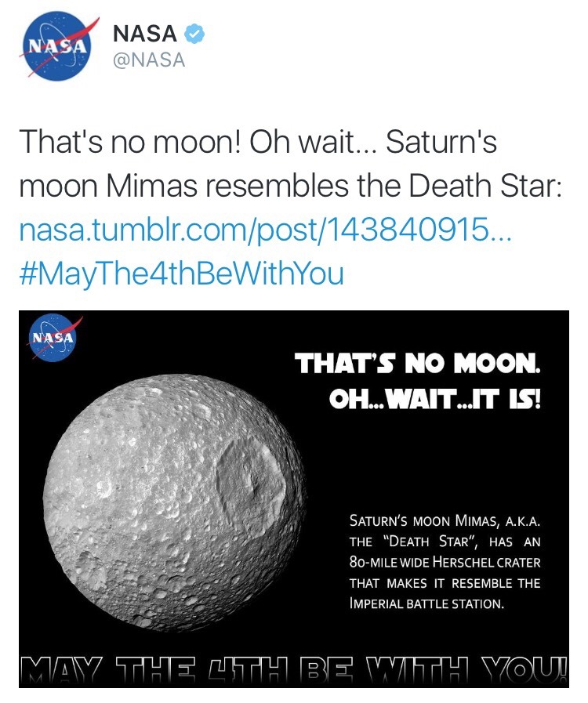
Task: Click the "OH...WAIT...IT IS!" line
Action: tap(435, 400)
